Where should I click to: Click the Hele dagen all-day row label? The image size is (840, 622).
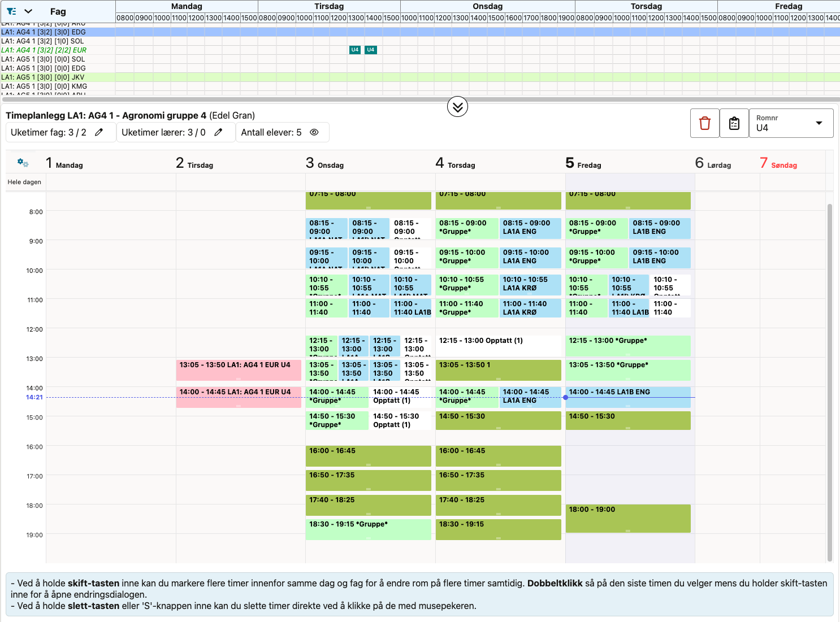[24, 182]
